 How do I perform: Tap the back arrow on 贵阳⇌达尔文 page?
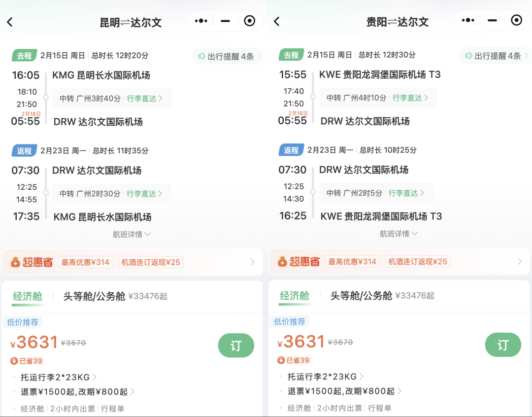(x=277, y=20)
